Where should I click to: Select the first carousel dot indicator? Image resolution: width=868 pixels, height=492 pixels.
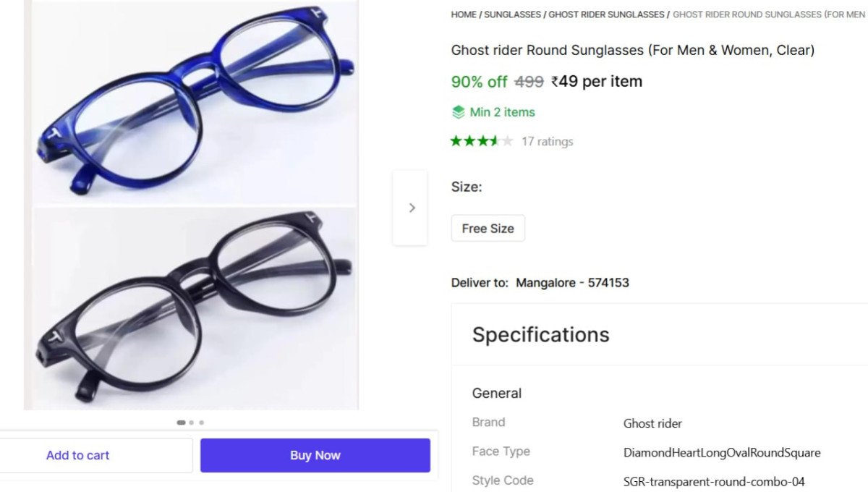pos(181,423)
